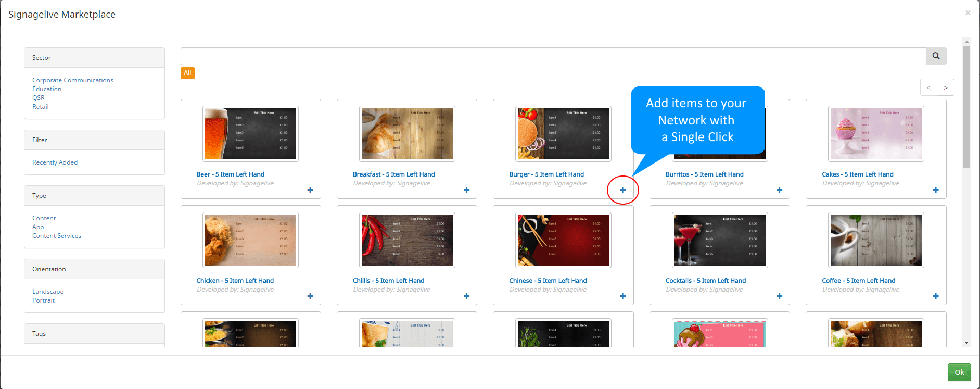Filter by Retail sector
The width and height of the screenshot is (980, 389).
41,107
